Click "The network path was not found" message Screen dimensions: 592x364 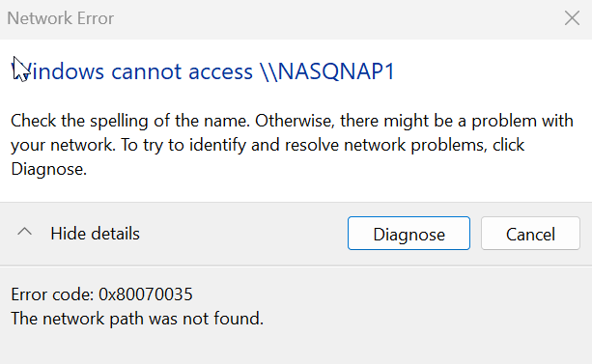(137, 319)
